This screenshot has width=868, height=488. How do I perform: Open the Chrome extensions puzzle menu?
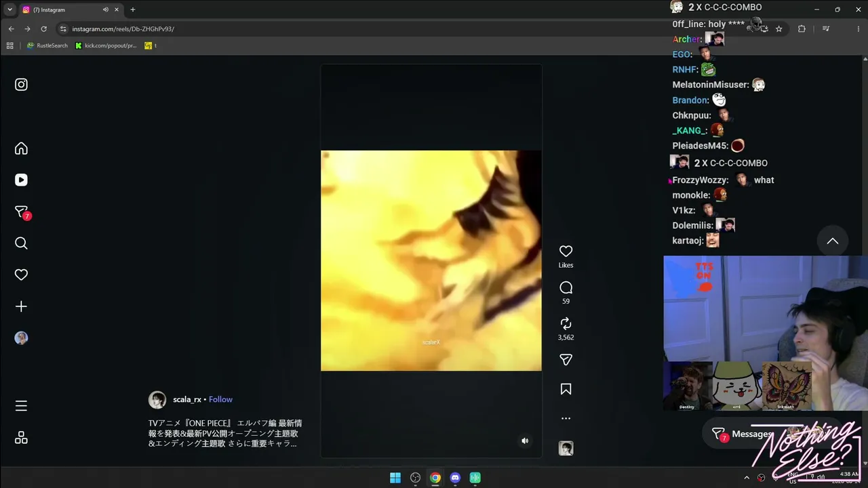click(x=802, y=29)
